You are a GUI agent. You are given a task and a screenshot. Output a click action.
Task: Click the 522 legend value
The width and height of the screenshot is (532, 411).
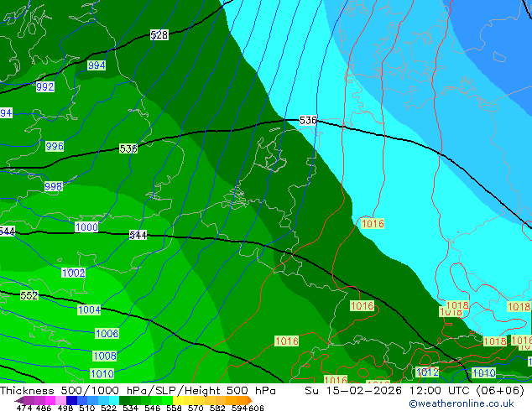tap(108, 408)
